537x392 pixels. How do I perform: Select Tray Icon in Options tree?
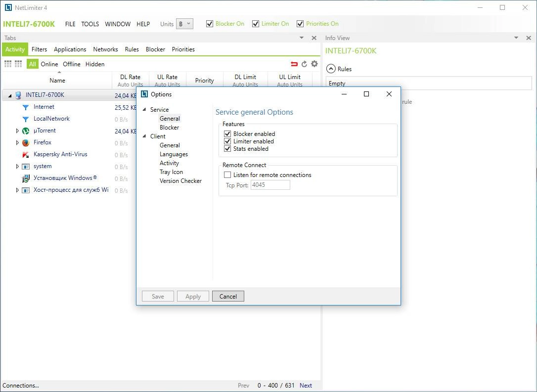point(171,172)
